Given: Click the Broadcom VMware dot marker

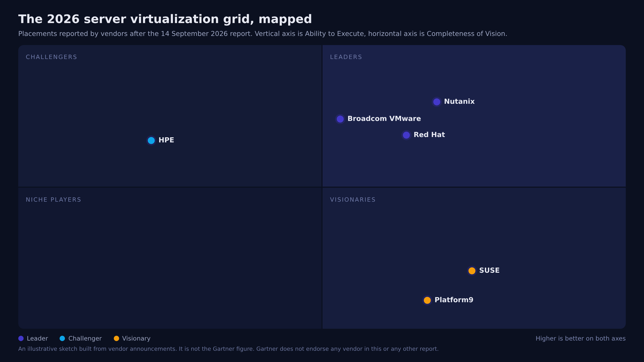Looking at the screenshot, I should [x=340, y=119].
